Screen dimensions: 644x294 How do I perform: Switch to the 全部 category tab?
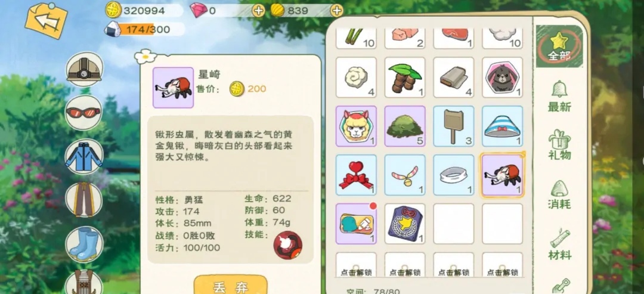pyautogui.click(x=559, y=47)
